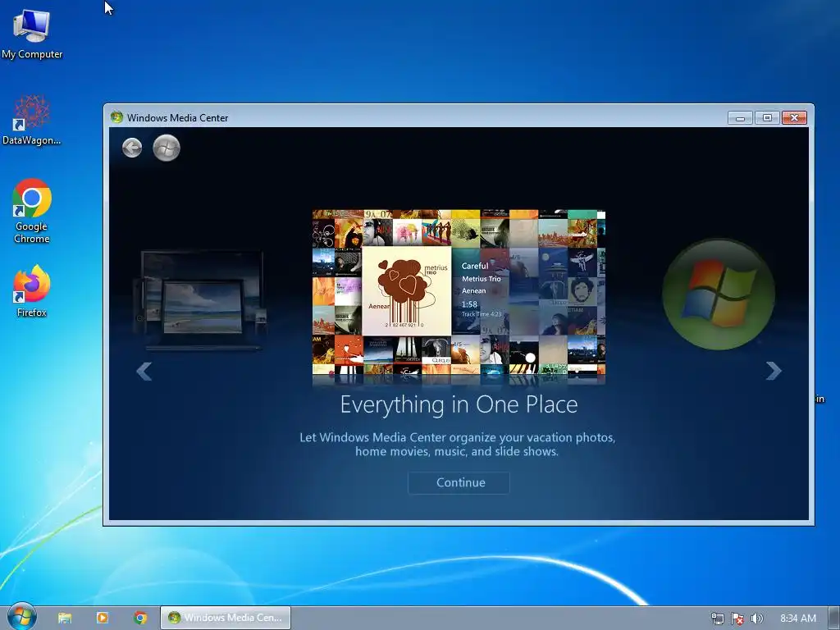The image size is (840, 630).
Task: Click the Media Center title bar icon
Action: tap(116, 117)
